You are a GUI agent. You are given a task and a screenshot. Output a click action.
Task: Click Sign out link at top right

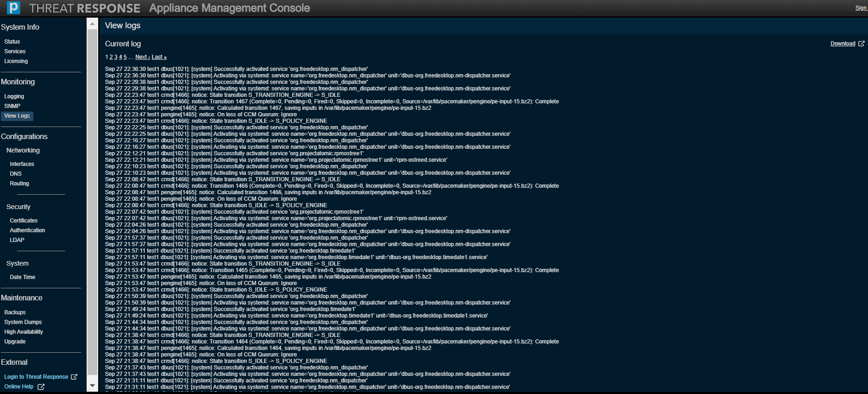point(861,8)
